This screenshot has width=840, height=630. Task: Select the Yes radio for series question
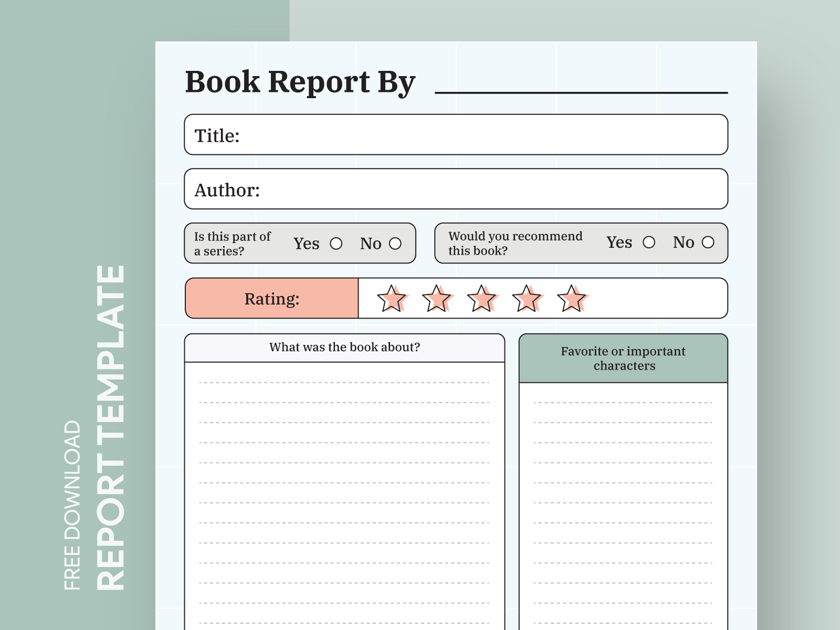coord(337,243)
